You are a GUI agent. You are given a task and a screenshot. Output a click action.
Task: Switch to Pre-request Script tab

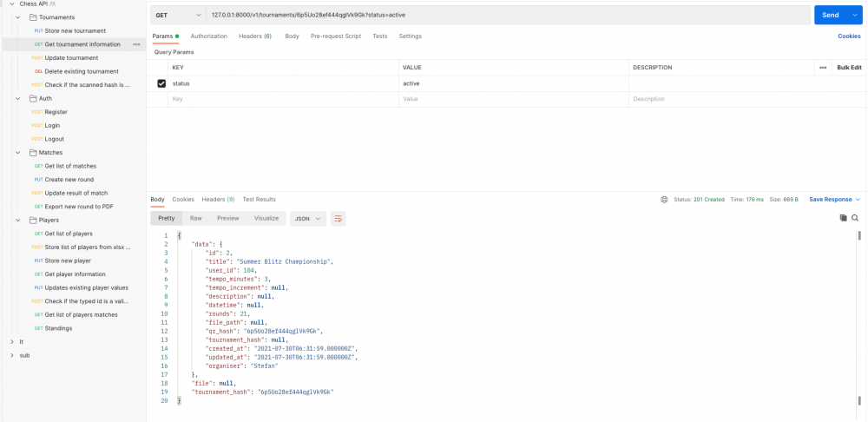pos(335,36)
